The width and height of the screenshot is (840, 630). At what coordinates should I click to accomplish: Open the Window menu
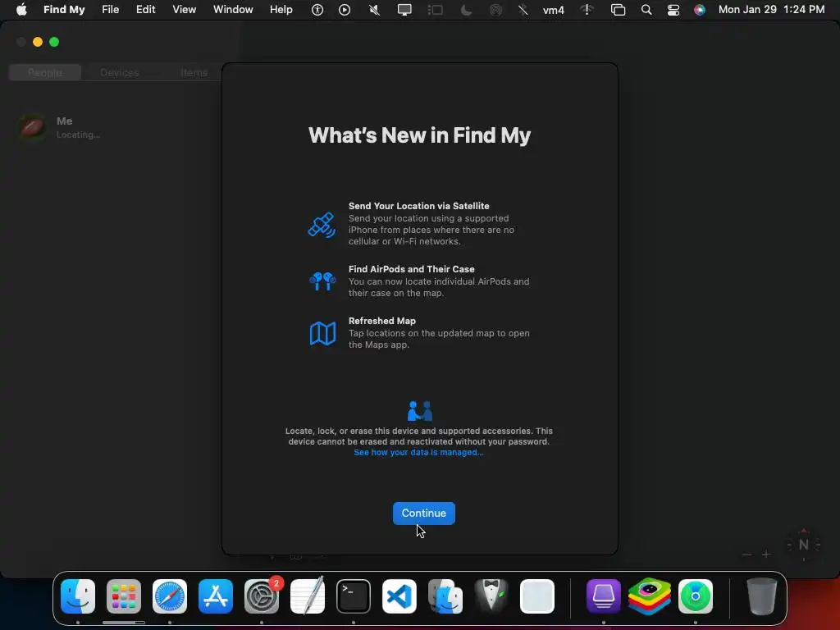(233, 10)
